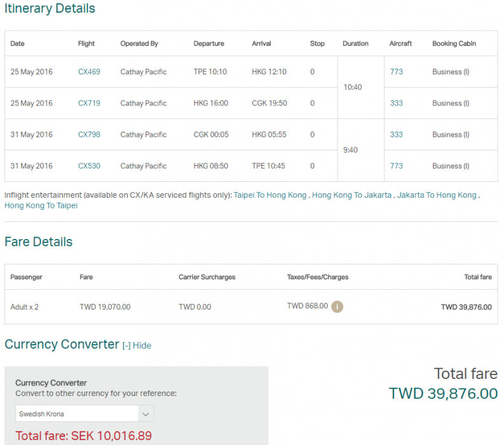This screenshot has height=445, width=504.
Task: Click the taxes info icon
Action: (x=337, y=306)
